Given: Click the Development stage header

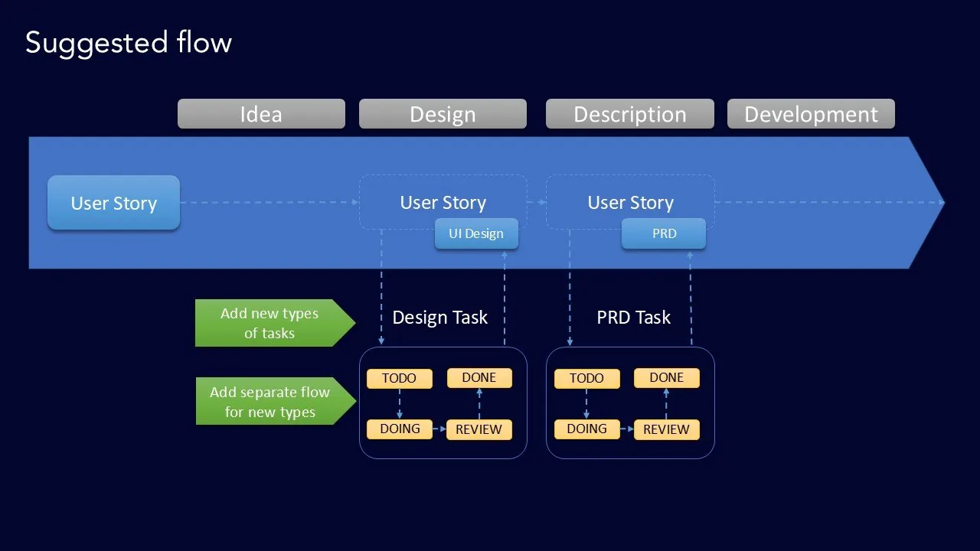Looking at the screenshot, I should click(x=811, y=114).
